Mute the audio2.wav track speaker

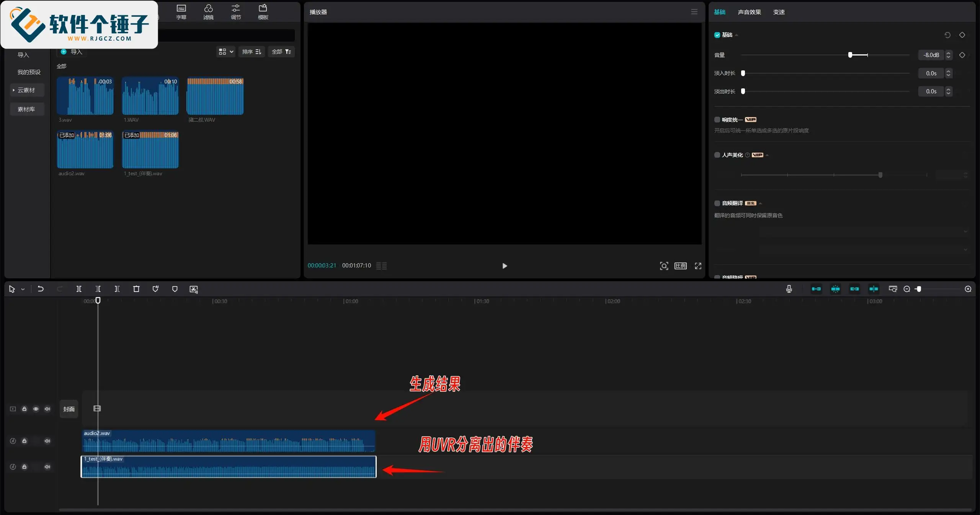47,441
